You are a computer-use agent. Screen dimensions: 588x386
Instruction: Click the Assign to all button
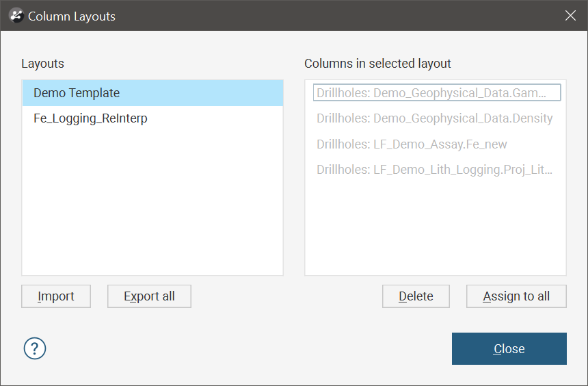[x=516, y=296]
